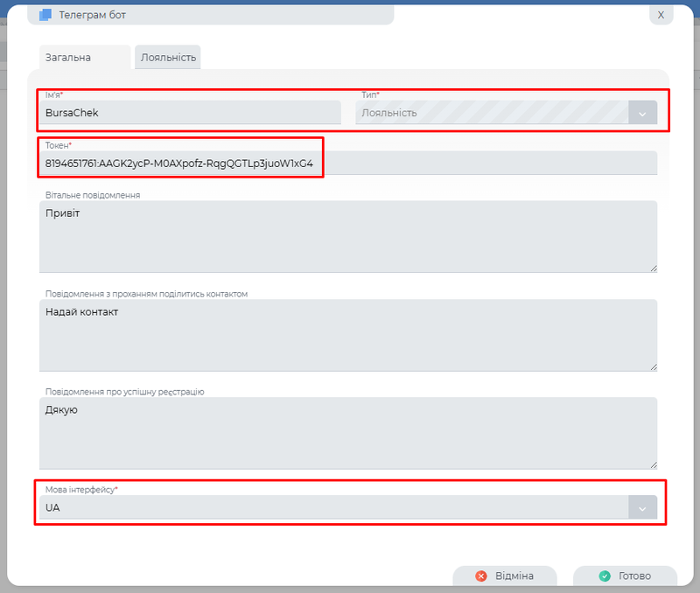Expand the Тип dropdown arrow
The height and width of the screenshot is (593, 700).
642,113
